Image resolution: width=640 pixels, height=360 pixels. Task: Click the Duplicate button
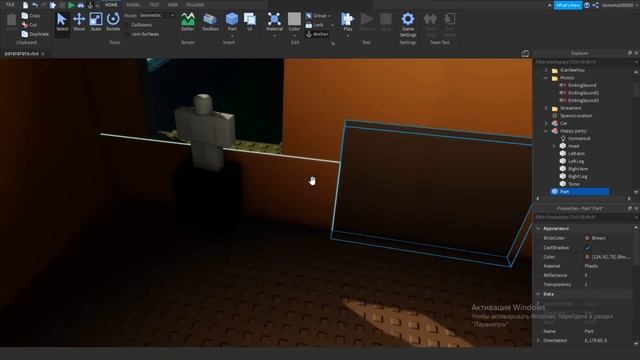35,34
